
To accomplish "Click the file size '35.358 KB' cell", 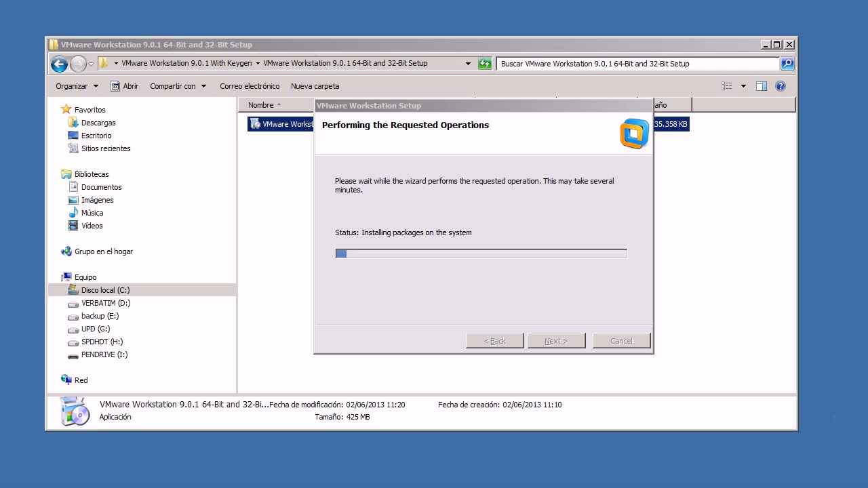I will tap(671, 124).
